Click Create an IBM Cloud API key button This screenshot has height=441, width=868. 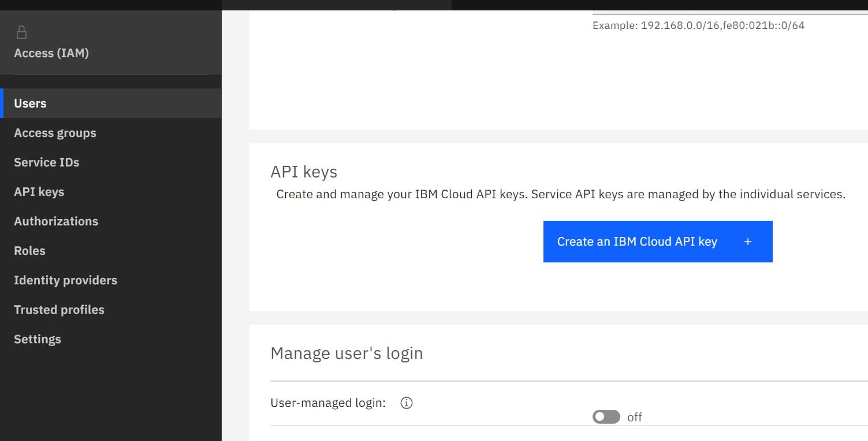(x=658, y=242)
